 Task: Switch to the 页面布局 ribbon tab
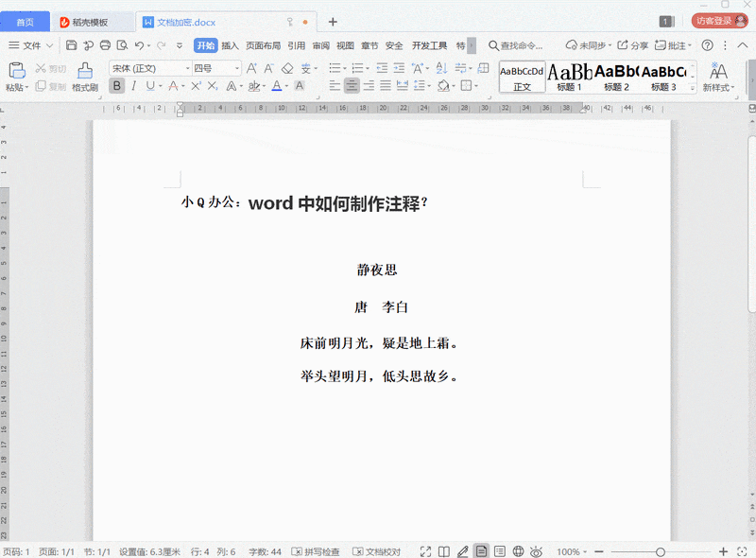pos(264,45)
